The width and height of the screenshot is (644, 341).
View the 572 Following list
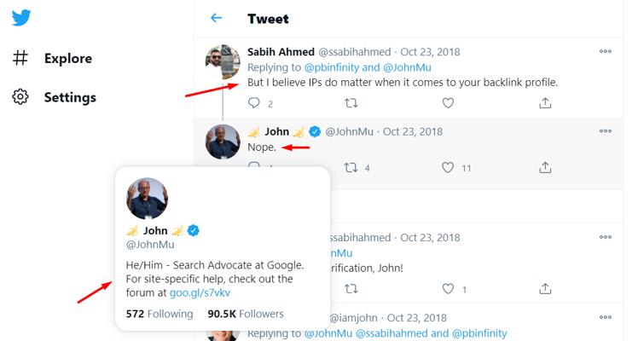click(x=160, y=314)
